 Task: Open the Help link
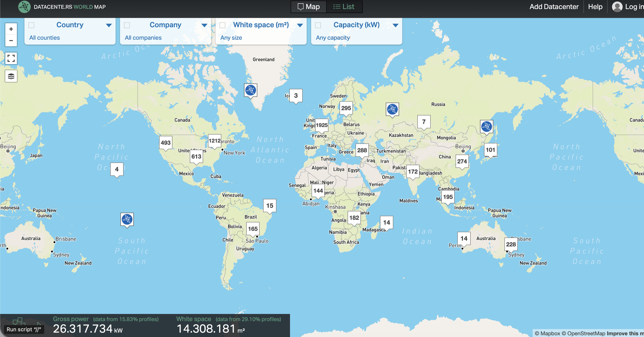pyautogui.click(x=595, y=7)
